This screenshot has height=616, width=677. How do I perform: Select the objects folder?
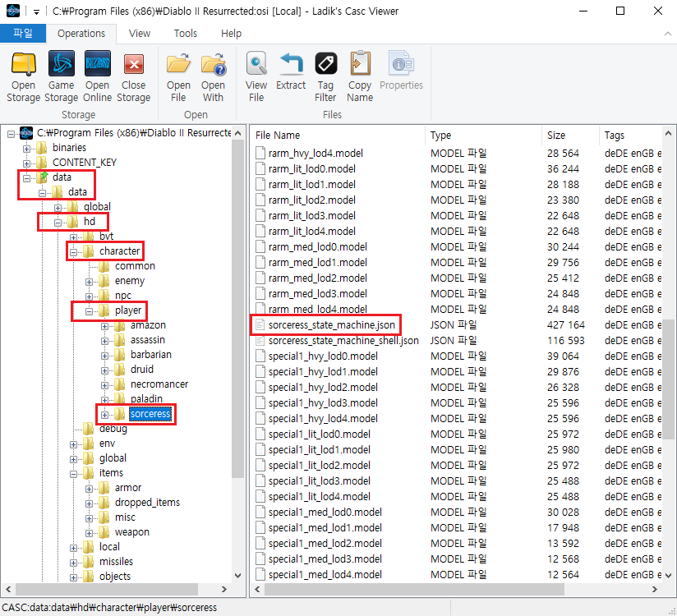click(115, 576)
